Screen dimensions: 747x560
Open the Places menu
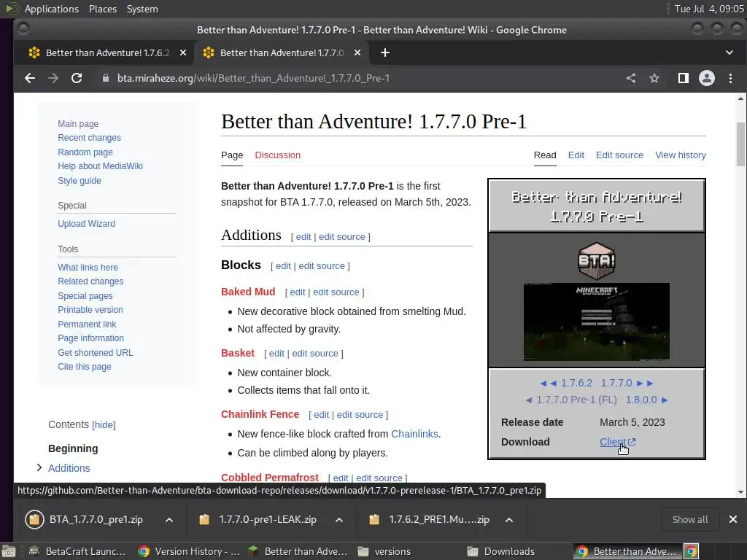(x=103, y=9)
